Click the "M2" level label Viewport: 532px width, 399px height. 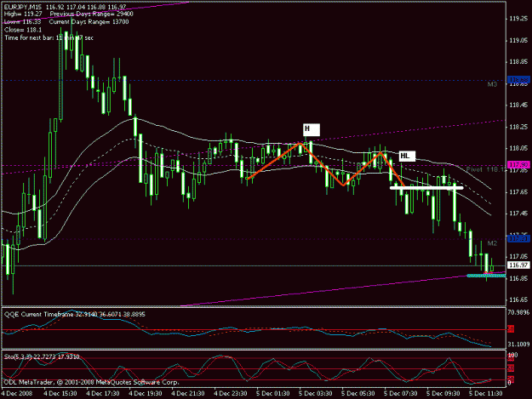[492, 243]
